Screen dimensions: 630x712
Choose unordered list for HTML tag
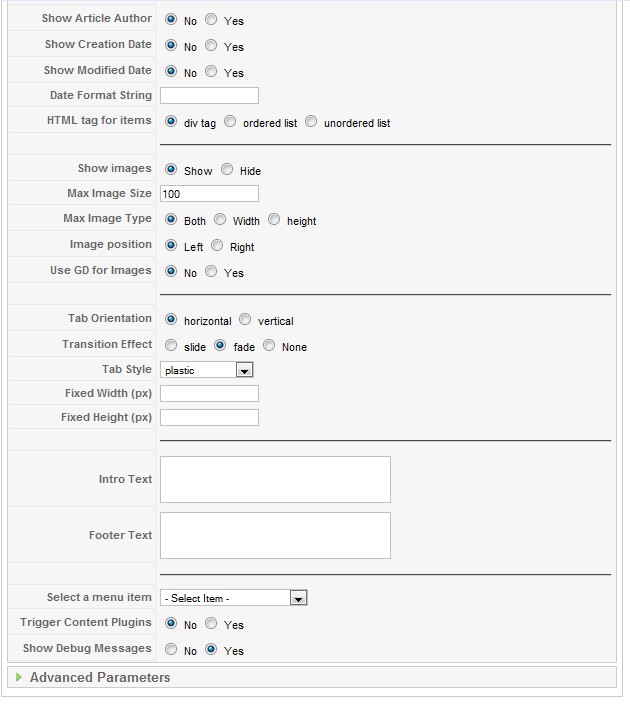(x=311, y=121)
